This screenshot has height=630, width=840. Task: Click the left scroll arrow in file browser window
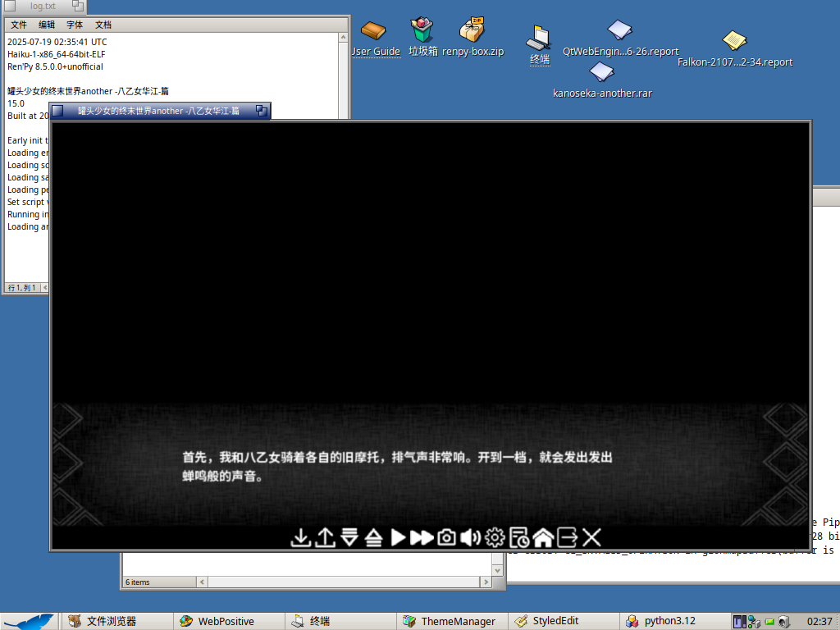(x=202, y=582)
